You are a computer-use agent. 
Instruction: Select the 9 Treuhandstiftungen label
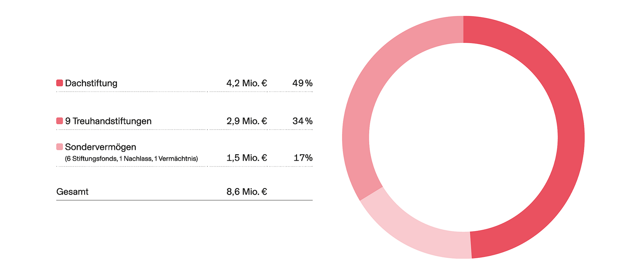tap(108, 121)
